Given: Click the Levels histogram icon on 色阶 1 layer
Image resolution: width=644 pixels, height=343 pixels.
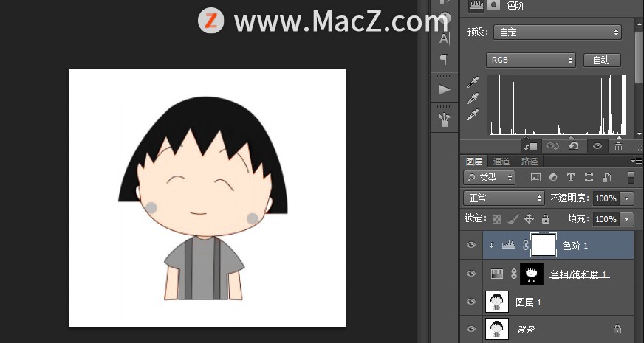Looking at the screenshot, I should pyautogui.click(x=509, y=246).
